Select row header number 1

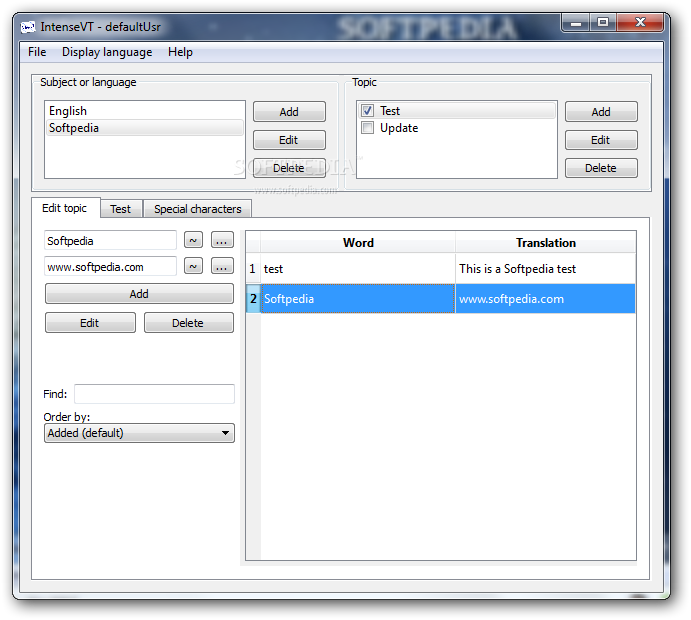253,268
